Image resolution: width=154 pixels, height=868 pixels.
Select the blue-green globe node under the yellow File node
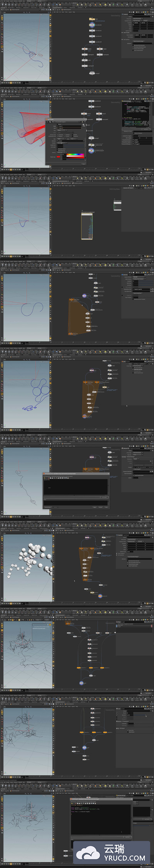pyautogui.click(x=92, y=25)
